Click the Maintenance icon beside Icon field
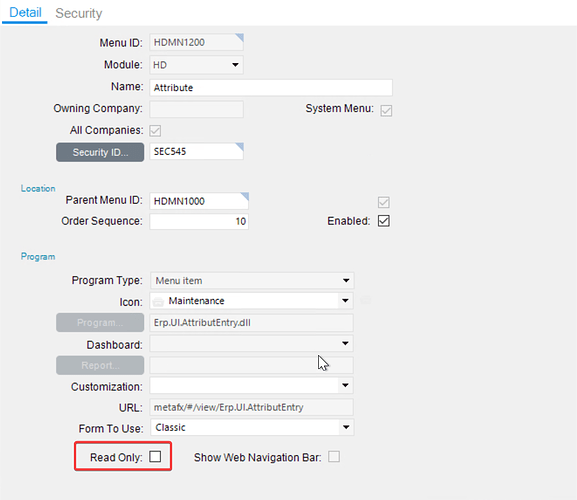The width and height of the screenshot is (577, 500). tap(158, 302)
